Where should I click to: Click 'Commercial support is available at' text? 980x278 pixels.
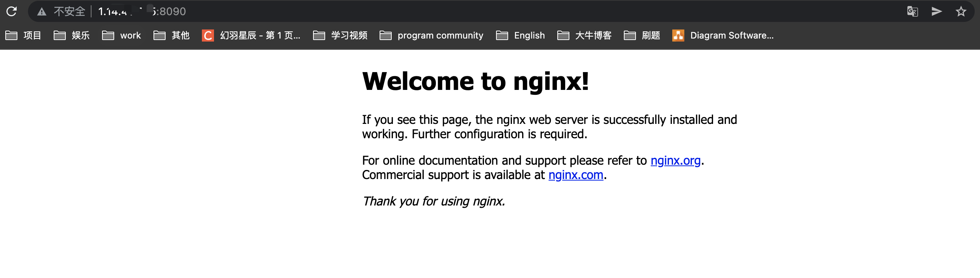(453, 175)
